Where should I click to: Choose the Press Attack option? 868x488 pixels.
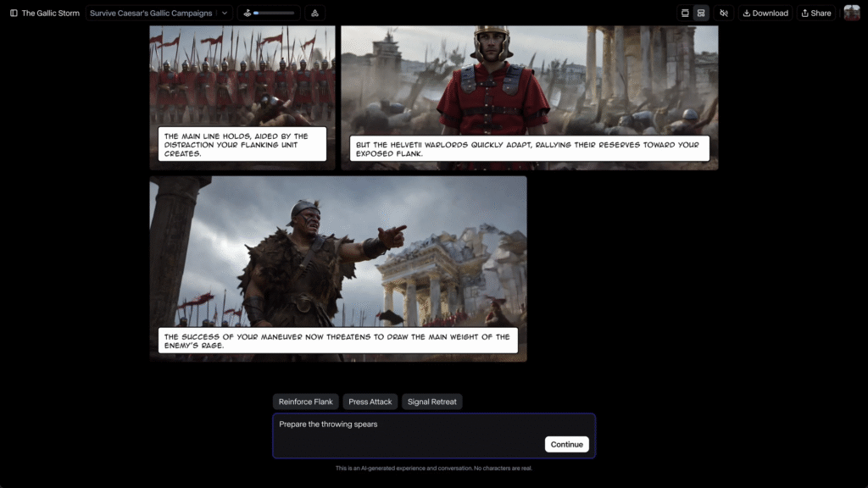click(x=370, y=402)
